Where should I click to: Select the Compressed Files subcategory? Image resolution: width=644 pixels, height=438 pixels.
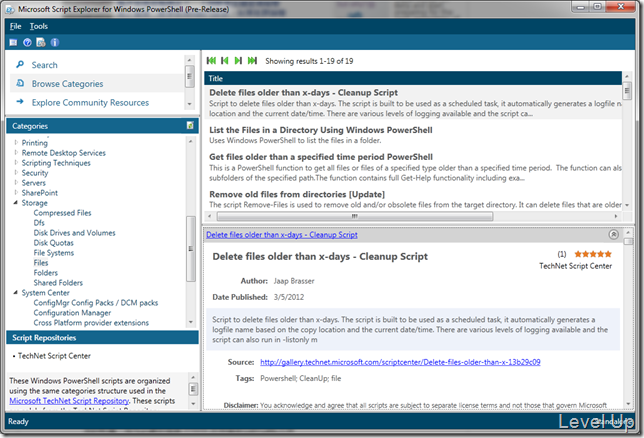62,213
